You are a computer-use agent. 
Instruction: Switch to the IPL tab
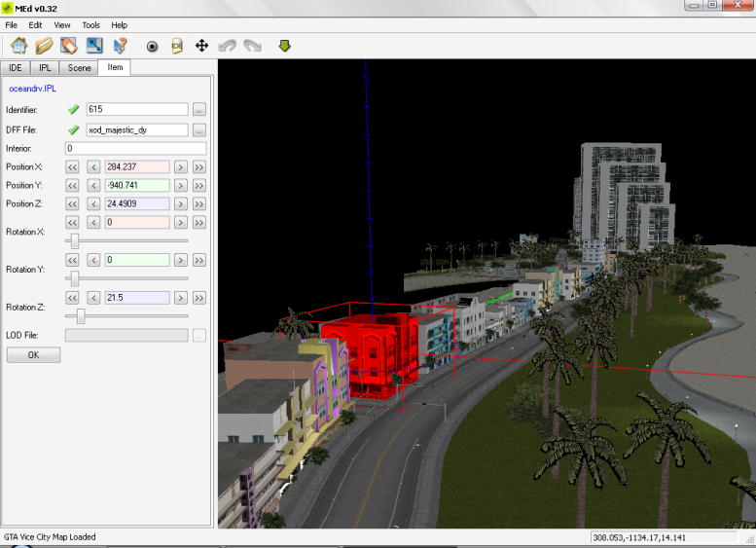(x=45, y=68)
